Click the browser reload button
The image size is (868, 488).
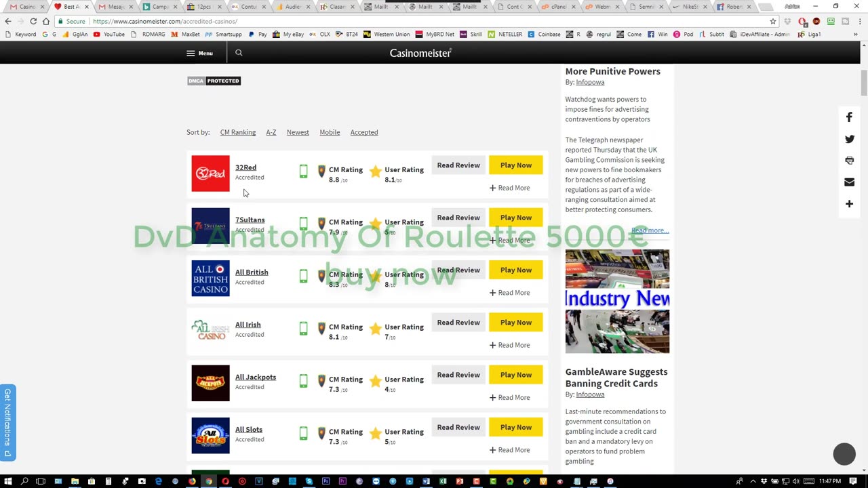[x=33, y=21]
